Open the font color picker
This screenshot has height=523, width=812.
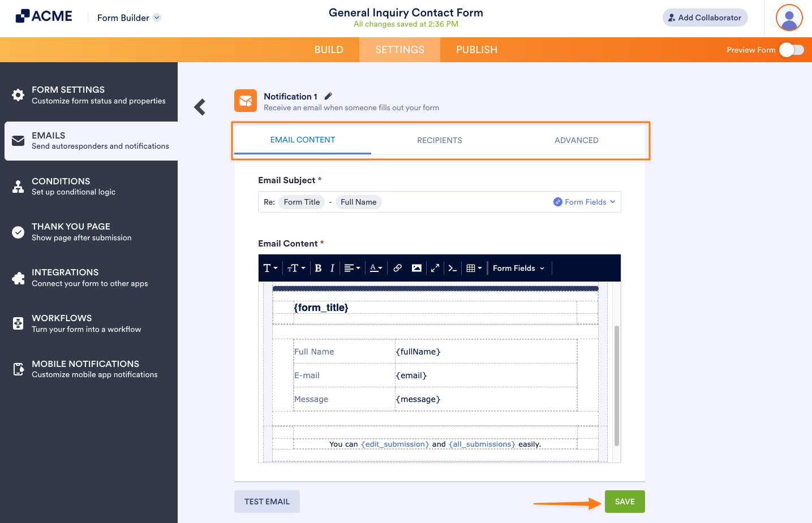click(375, 267)
